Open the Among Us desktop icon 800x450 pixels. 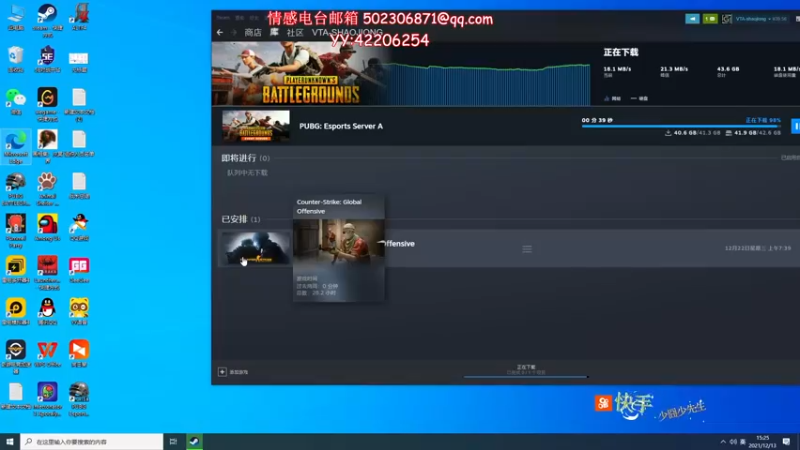pyautogui.click(x=47, y=228)
